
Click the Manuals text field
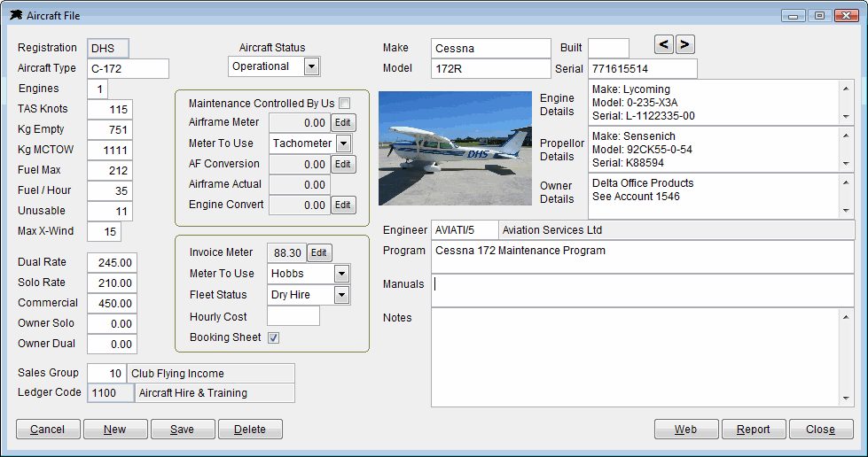pyautogui.click(x=643, y=291)
